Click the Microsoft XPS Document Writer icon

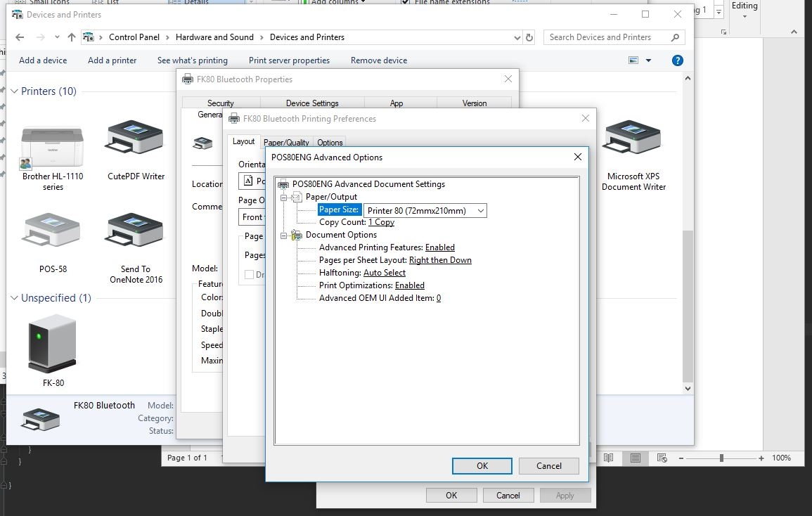633,138
